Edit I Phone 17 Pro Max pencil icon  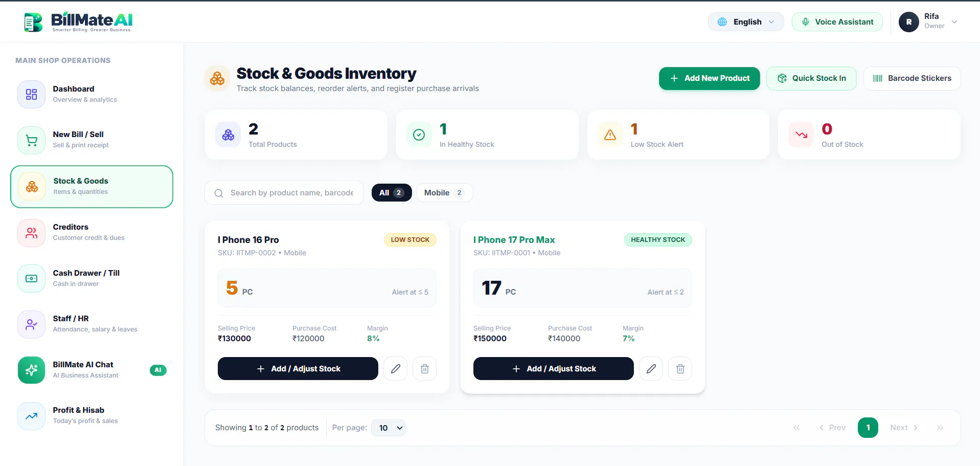click(651, 369)
